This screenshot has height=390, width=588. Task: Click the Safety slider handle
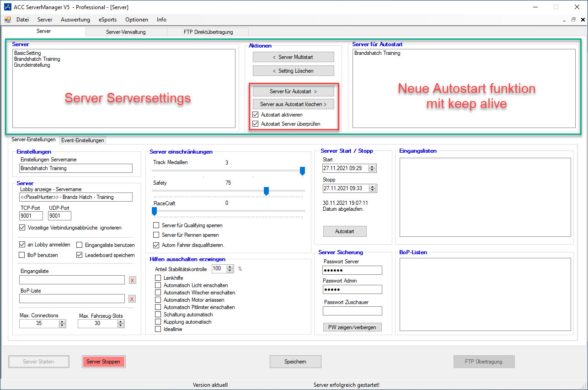click(x=266, y=191)
